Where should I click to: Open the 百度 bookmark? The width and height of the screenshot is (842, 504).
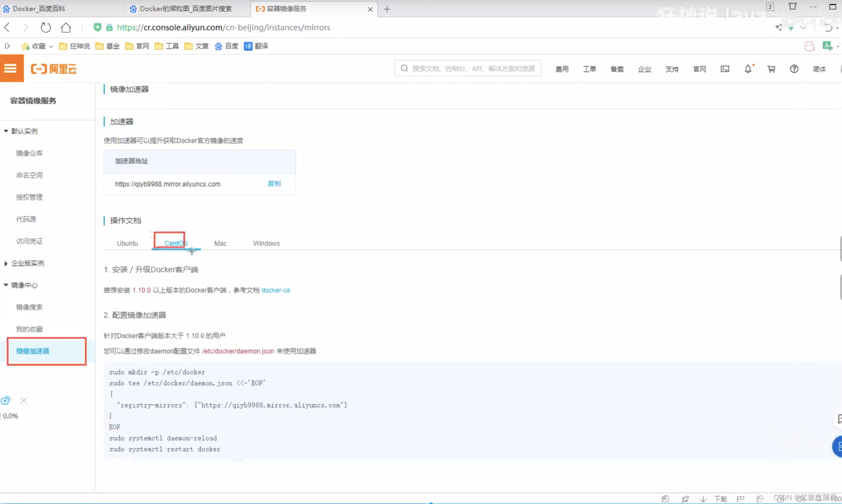click(x=226, y=46)
